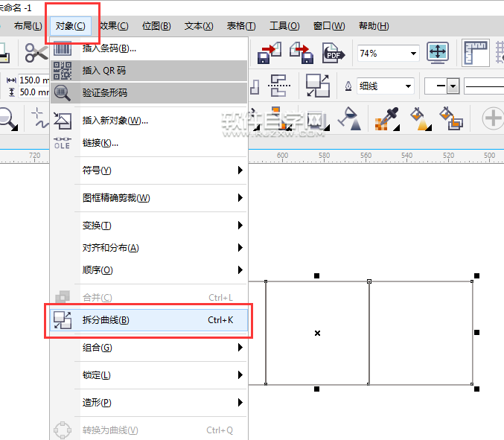Select the interactive fill bucket tool
The image size is (504, 440).
(421, 119)
